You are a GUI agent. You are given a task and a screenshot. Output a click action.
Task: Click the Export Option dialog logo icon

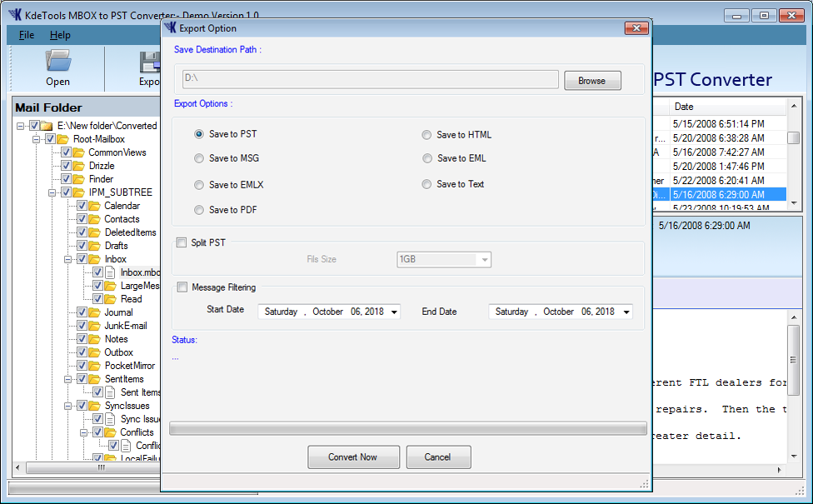(x=171, y=28)
